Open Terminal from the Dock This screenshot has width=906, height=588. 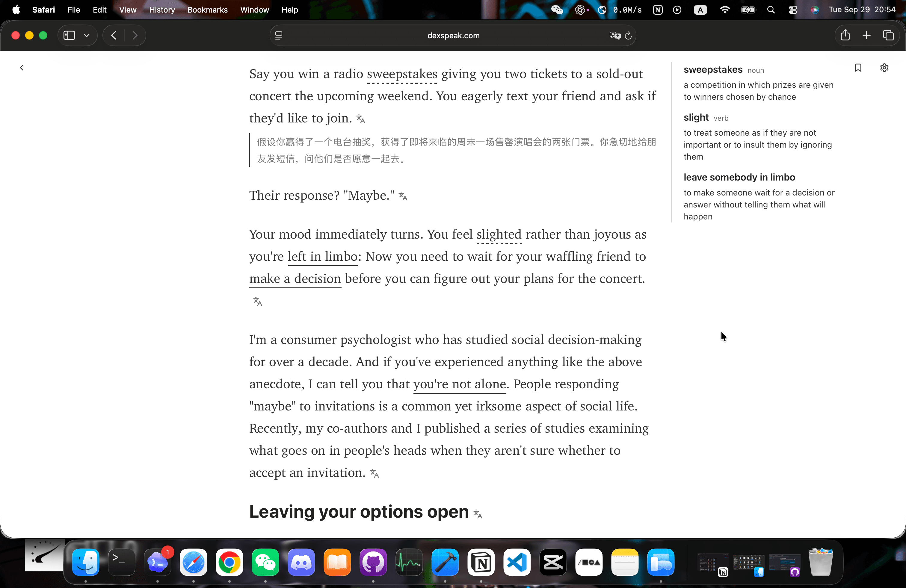121,562
